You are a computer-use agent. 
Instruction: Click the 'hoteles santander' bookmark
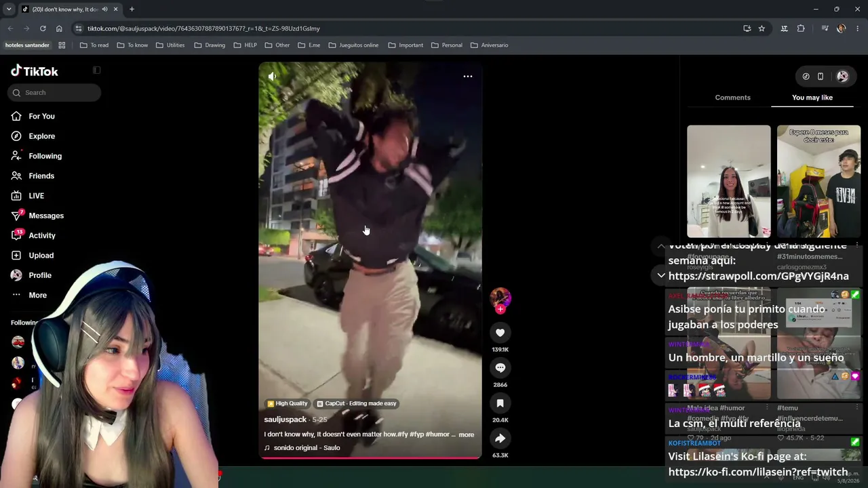coord(27,45)
